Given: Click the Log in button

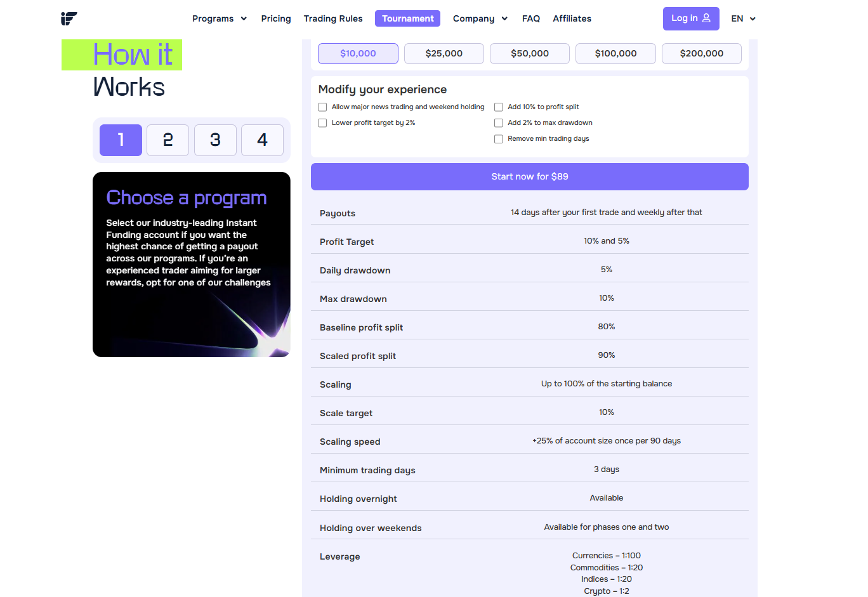Looking at the screenshot, I should point(691,18).
